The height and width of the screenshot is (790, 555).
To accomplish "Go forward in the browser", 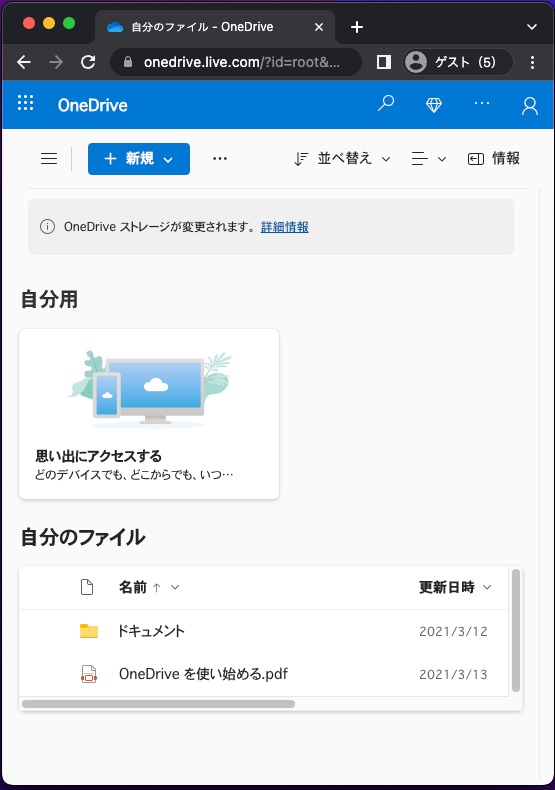I will point(56,62).
